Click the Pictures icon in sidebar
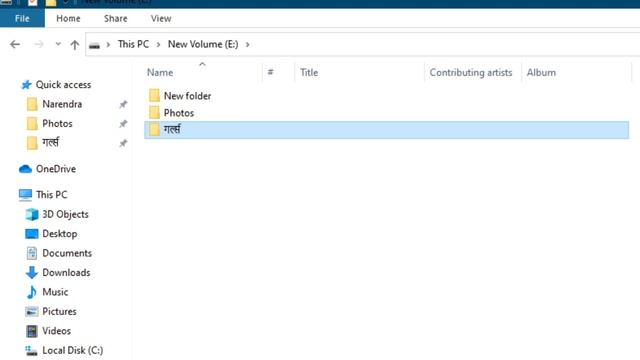This screenshot has height=360, width=640. click(x=31, y=312)
